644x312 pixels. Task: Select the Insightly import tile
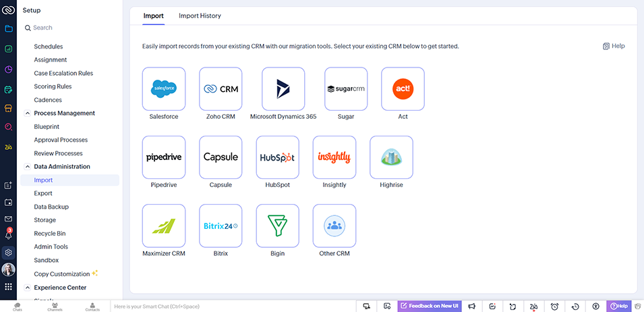click(x=334, y=157)
